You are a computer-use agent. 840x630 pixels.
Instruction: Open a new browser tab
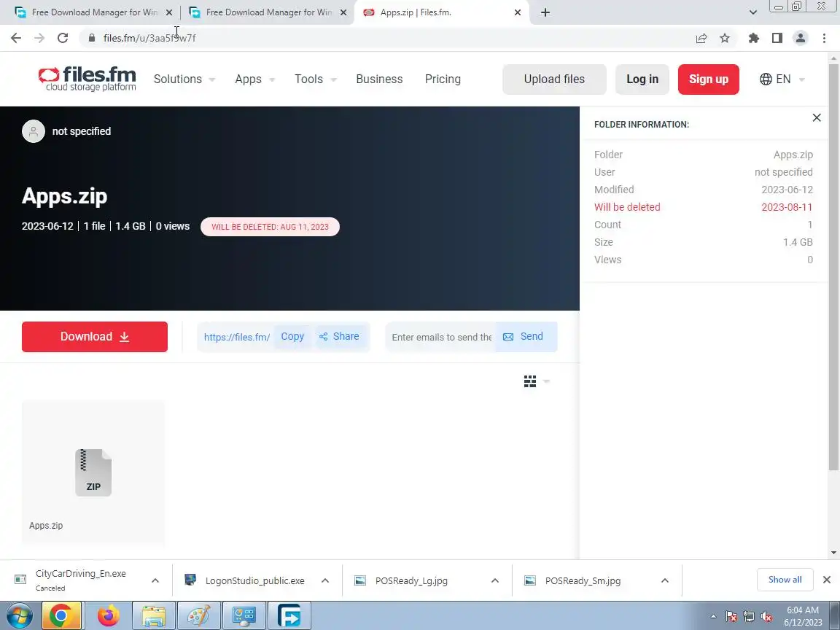(545, 12)
